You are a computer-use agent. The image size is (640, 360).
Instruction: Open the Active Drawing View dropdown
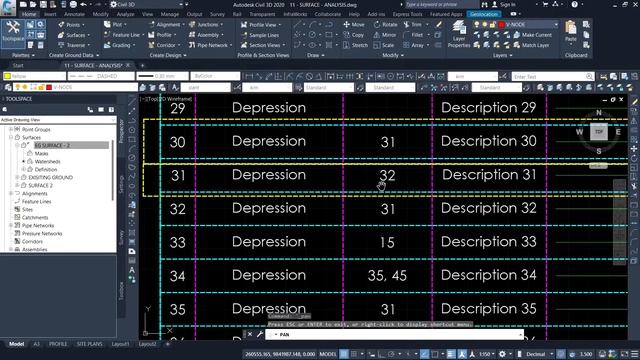tap(58, 120)
